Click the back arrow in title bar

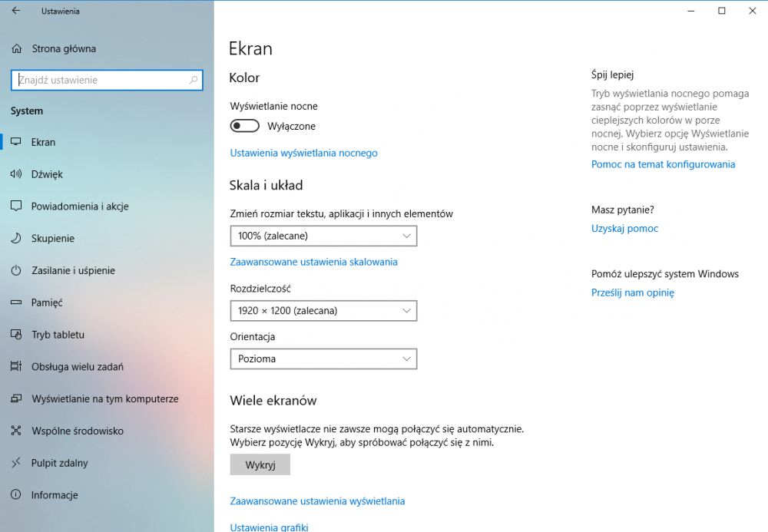tap(16, 11)
